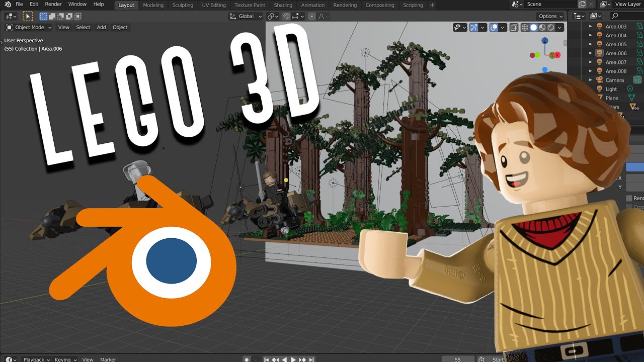Screen dimensions: 644x362
Task: Select Area.007 in the outliner
Action: tap(616, 62)
